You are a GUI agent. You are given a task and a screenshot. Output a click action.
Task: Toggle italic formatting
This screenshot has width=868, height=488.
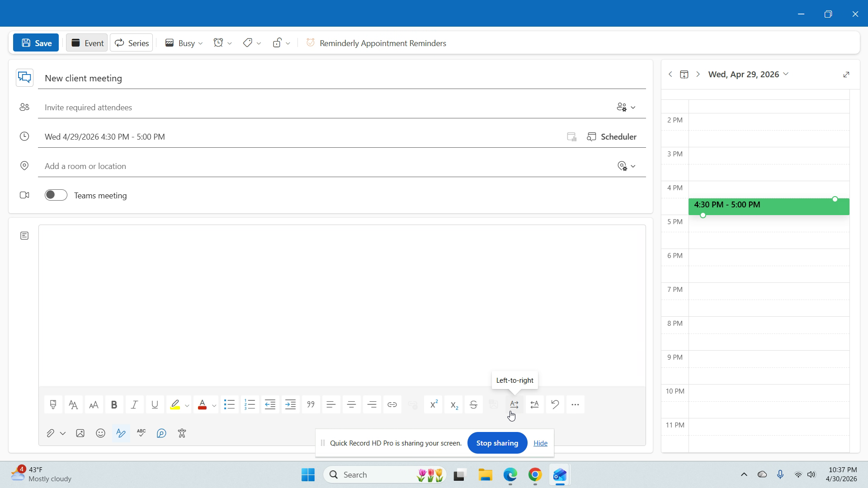134,405
